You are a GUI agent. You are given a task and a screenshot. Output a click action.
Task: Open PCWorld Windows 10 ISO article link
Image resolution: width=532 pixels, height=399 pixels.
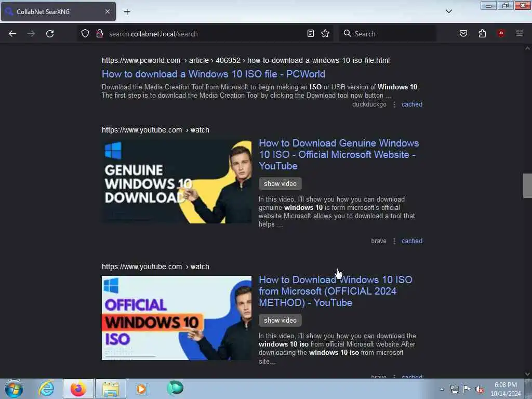[214, 74]
